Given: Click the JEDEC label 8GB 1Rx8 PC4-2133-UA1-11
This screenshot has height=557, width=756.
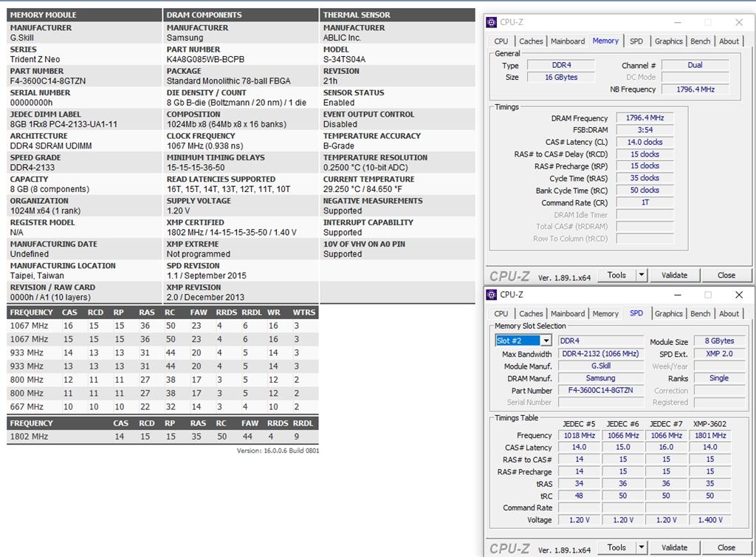Looking at the screenshot, I should (63, 124).
